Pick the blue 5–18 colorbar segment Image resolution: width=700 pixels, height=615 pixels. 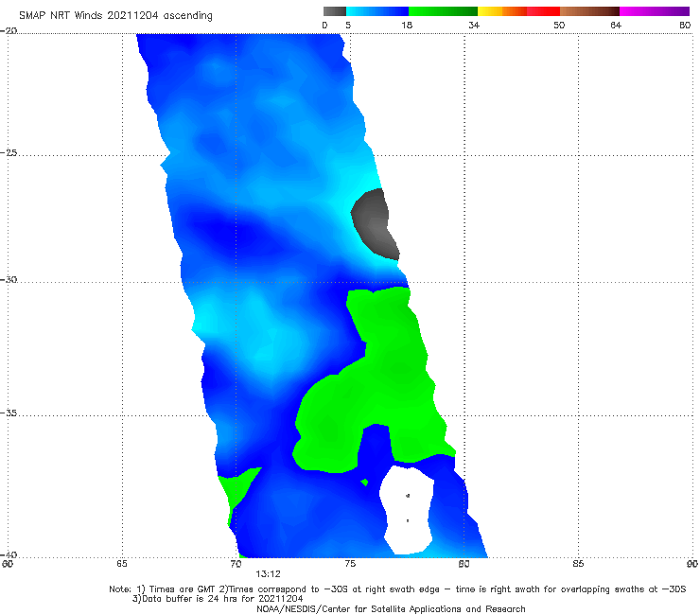[377, 11]
